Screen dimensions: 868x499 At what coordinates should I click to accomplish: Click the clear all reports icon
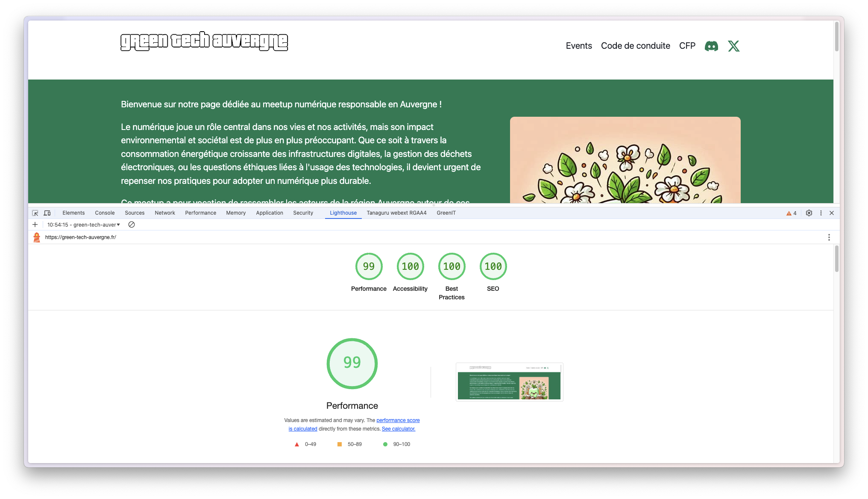132,224
